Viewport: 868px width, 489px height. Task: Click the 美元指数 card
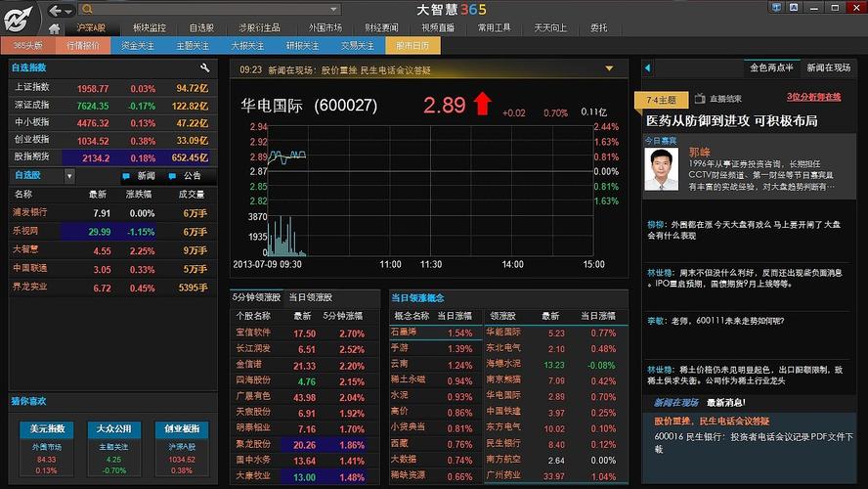[x=47, y=449]
